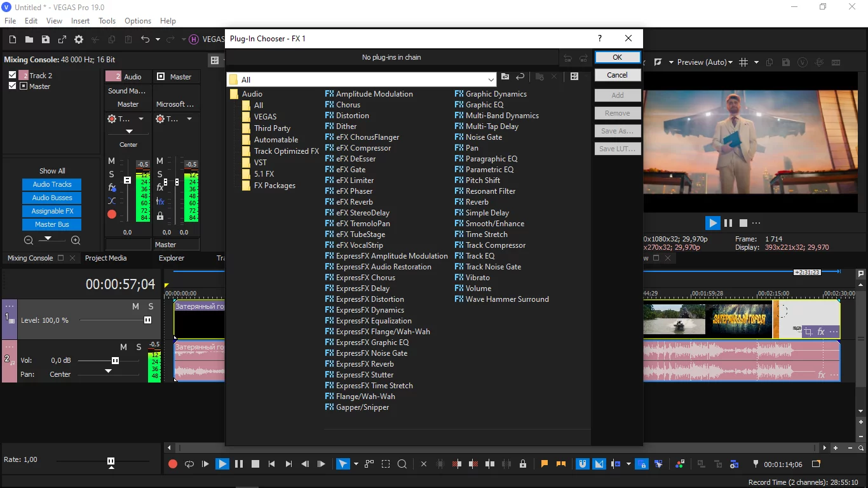
Task: Solo audio track 2 in track header
Action: 139,347
